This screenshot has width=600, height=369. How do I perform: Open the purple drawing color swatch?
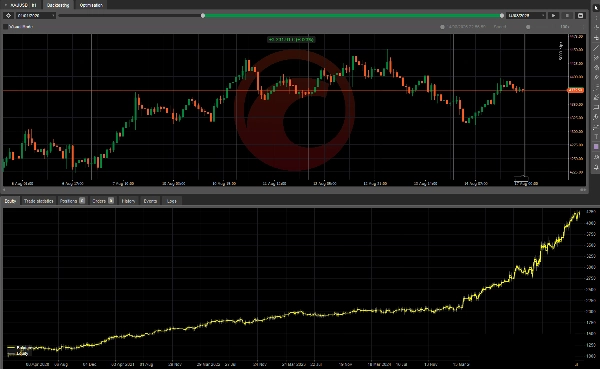(596, 147)
